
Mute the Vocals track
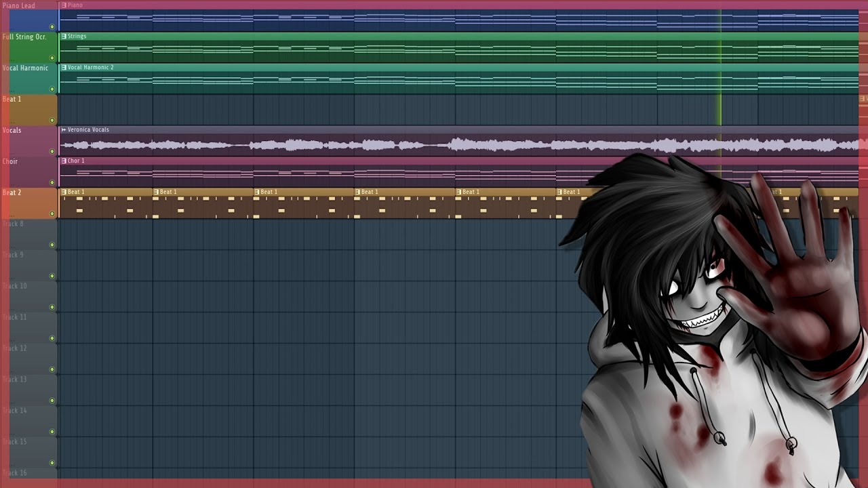point(52,152)
